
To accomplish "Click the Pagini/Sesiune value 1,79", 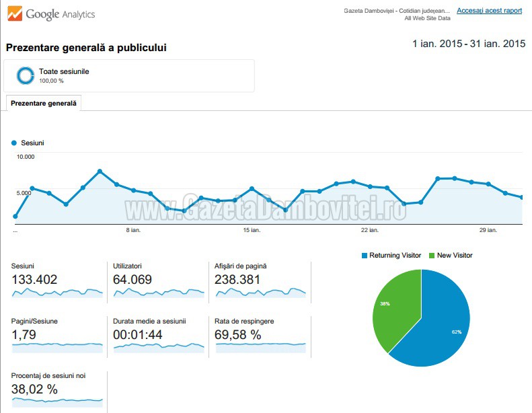I will [24, 335].
